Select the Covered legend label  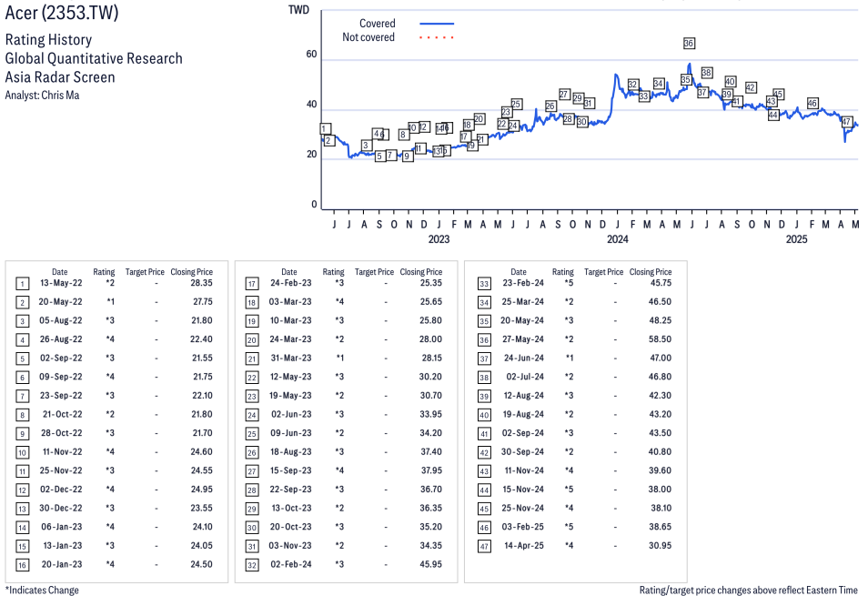(x=378, y=24)
